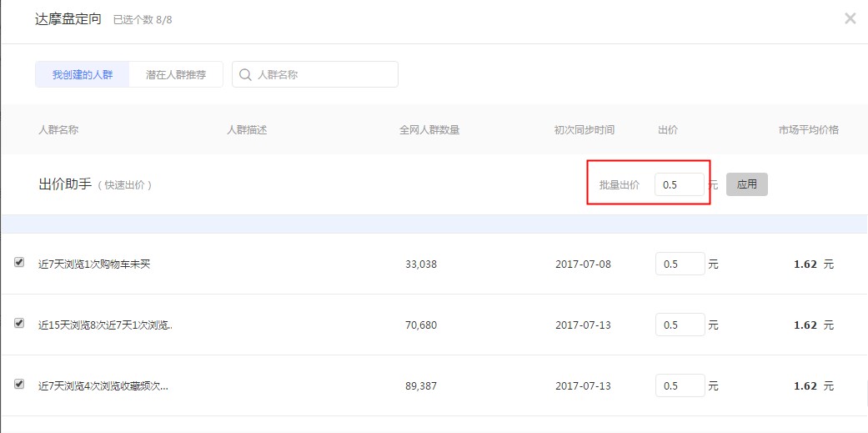Focus the 人群名称 search field
868x433 pixels.
[315, 74]
